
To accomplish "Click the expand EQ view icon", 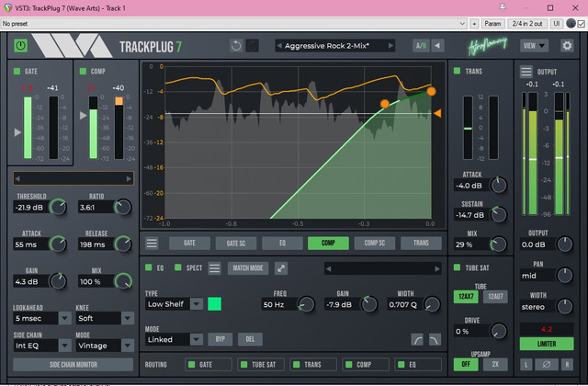I will tap(281, 268).
